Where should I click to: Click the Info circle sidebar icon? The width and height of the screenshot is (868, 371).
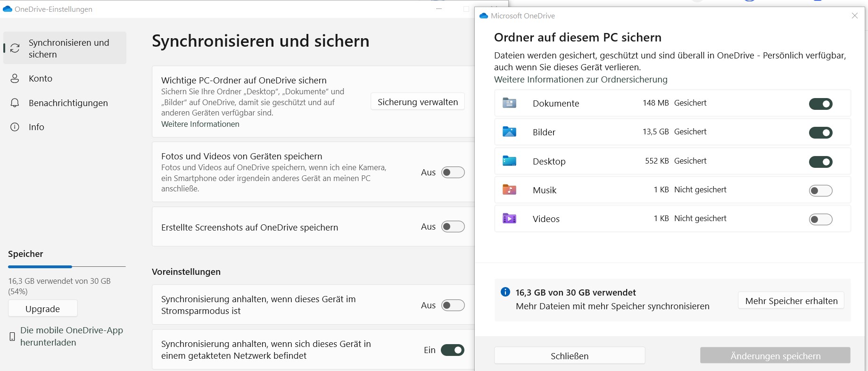click(15, 127)
